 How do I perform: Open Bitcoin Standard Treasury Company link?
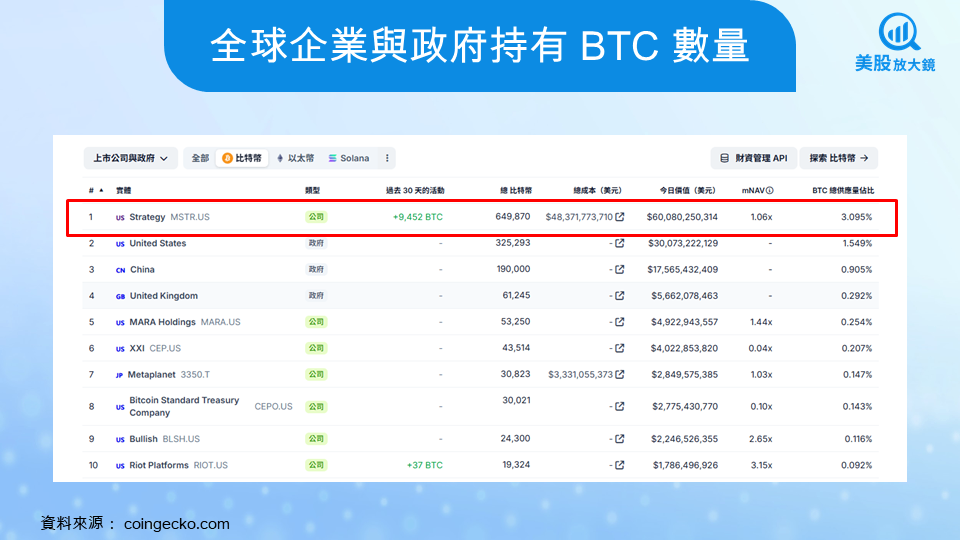pos(184,407)
